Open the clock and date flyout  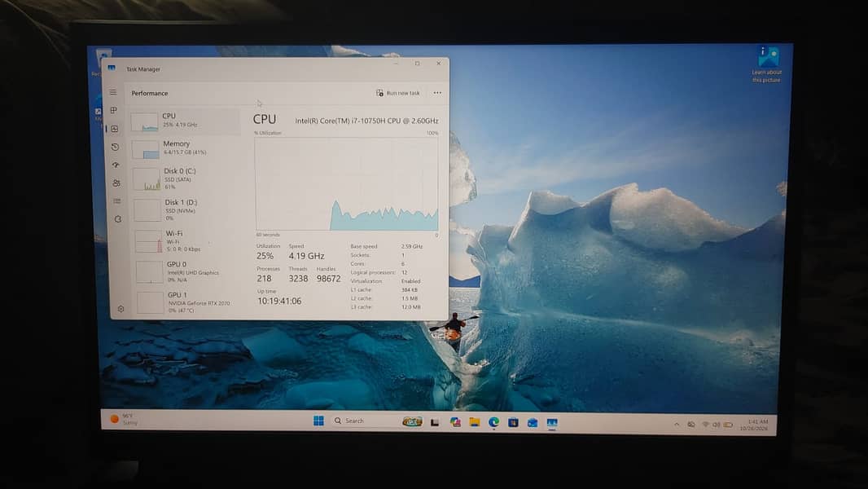click(x=756, y=425)
